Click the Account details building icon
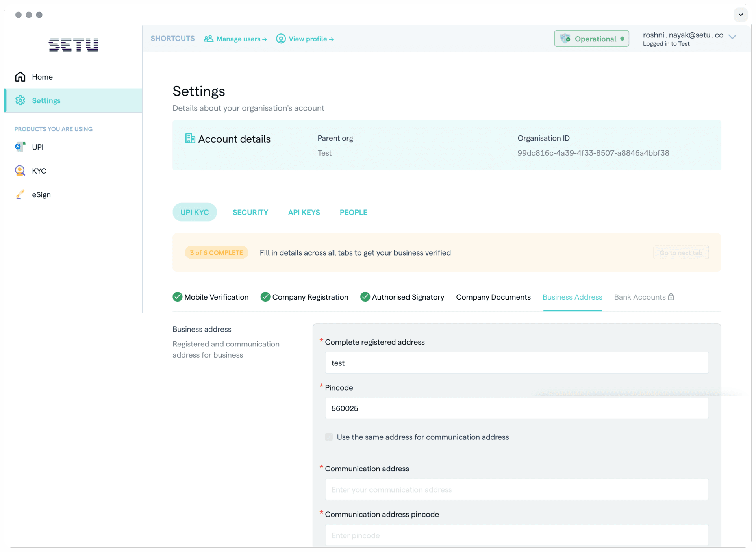 point(190,138)
